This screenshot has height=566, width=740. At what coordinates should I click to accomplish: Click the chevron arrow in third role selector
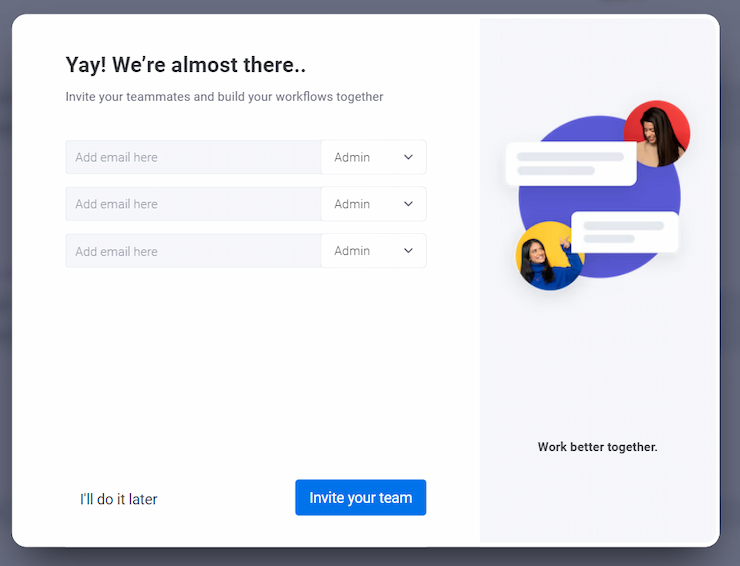pyautogui.click(x=408, y=251)
